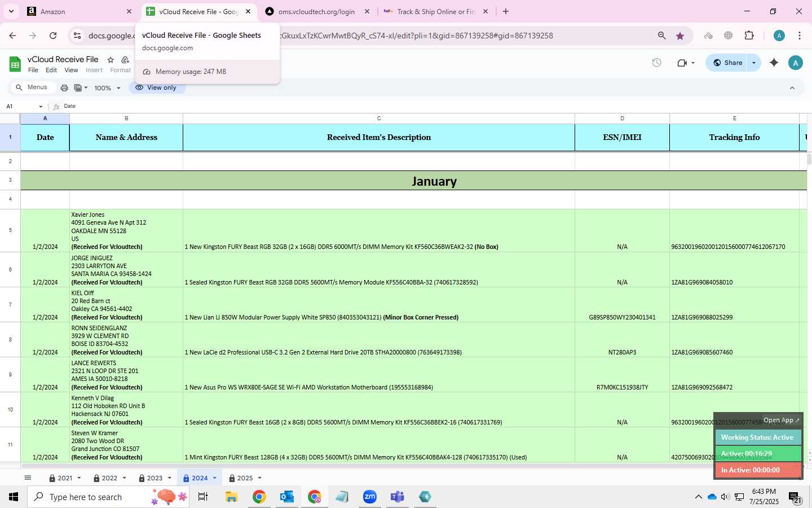Open Outlook from the taskbar

[287, 497]
